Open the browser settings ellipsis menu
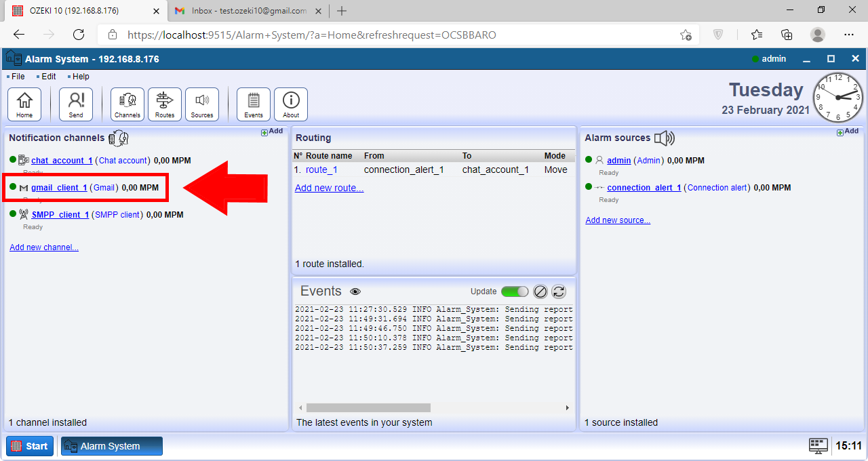 (849, 35)
